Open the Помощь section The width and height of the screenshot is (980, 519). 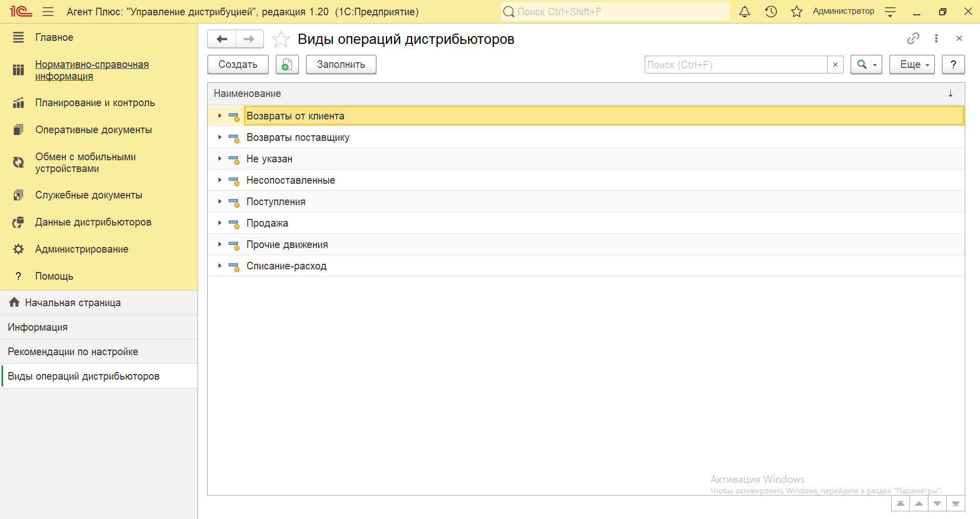click(54, 276)
